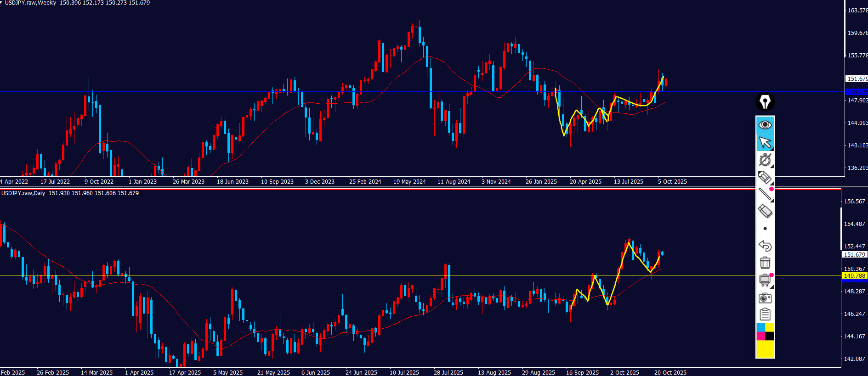Switch to cursor mode arrow
Screen dimensions: 868x376
pyautogui.click(x=765, y=143)
